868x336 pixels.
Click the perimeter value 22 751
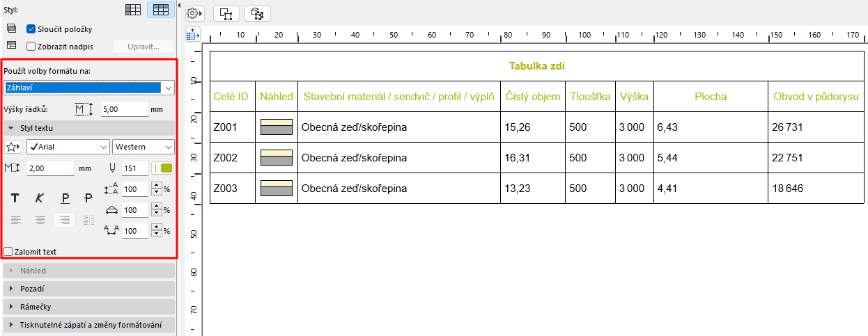coord(788,158)
